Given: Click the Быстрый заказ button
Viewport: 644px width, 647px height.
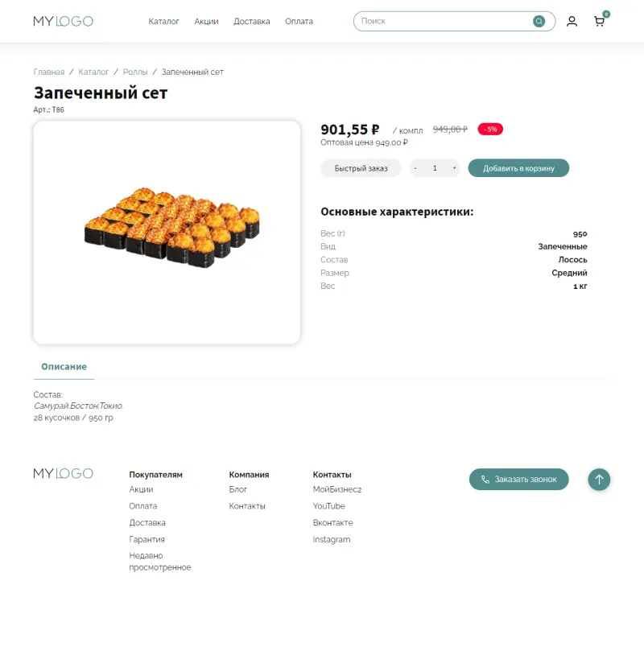Looking at the screenshot, I should tap(361, 168).
